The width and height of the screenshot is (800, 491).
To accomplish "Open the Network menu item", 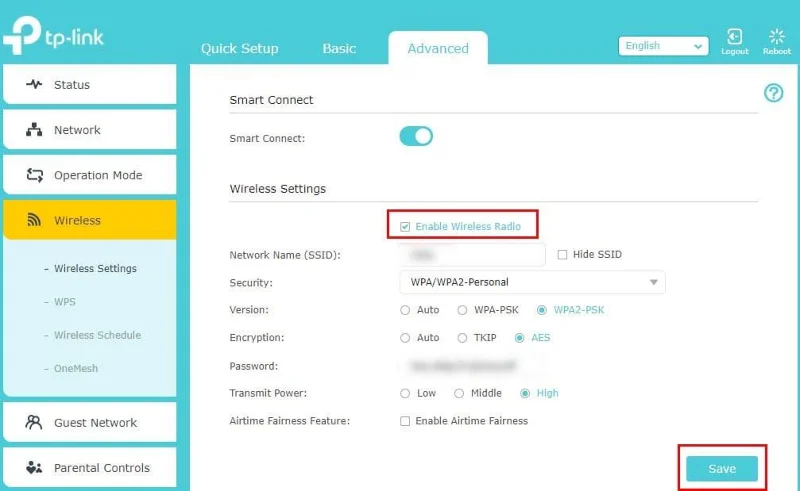I will pos(90,130).
